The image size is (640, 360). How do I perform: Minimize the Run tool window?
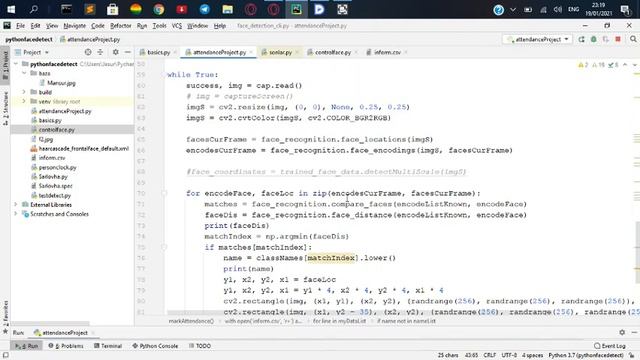634,333
